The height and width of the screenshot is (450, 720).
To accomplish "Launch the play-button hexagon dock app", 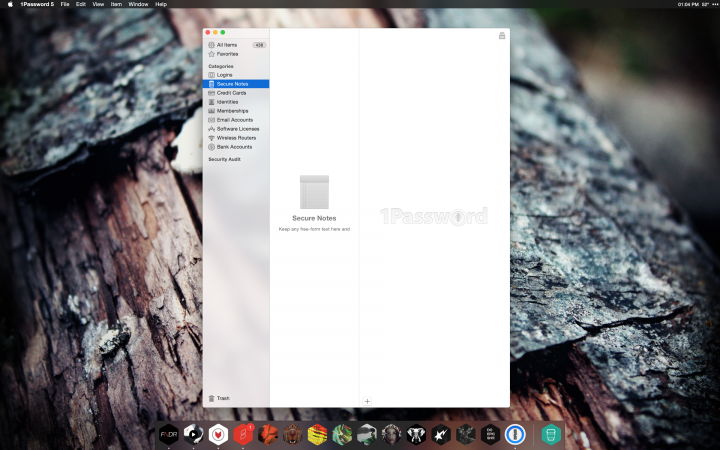I will tap(193, 434).
